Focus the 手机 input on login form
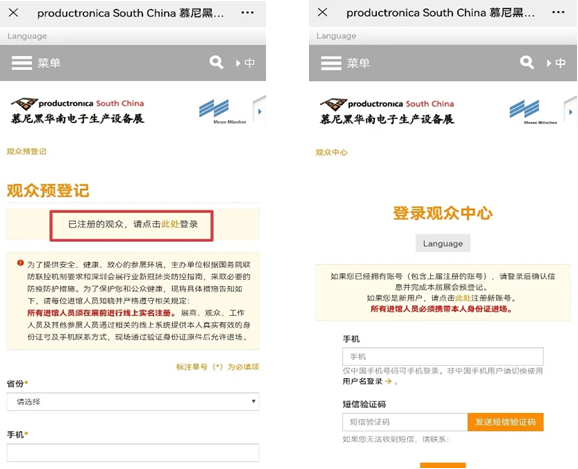The image size is (578, 469). tap(443, 357)
